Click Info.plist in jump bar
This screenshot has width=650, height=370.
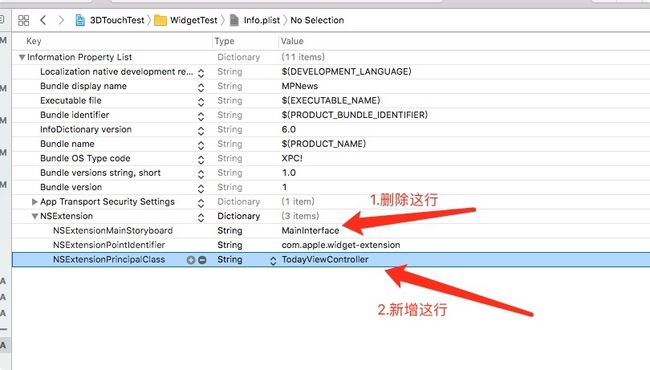click(255, 20)
